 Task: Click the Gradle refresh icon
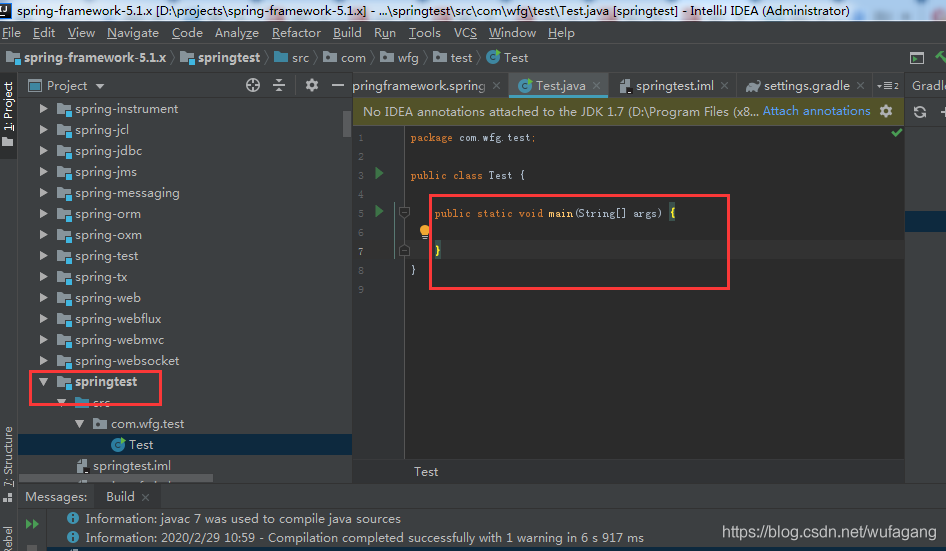(919, 112)
